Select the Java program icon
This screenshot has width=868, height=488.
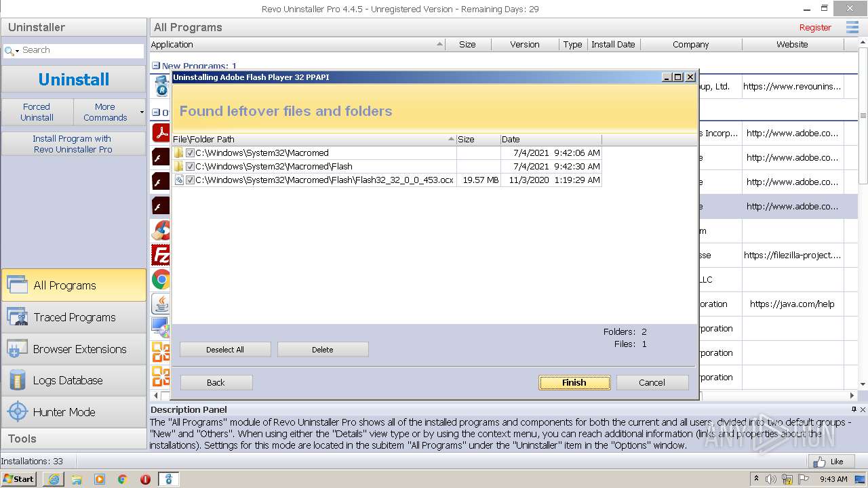tap(161, 304)
